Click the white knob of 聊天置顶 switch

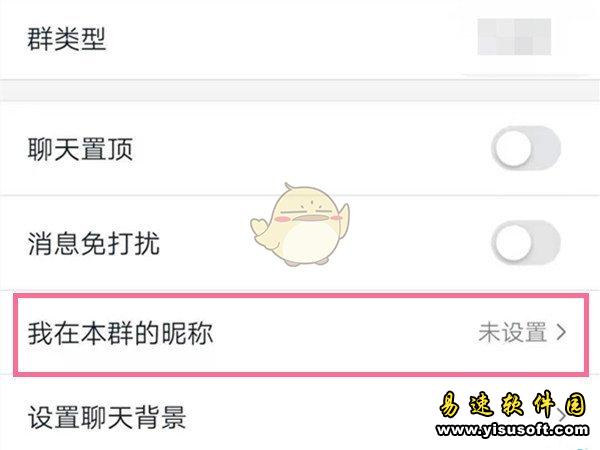(512, 148)
